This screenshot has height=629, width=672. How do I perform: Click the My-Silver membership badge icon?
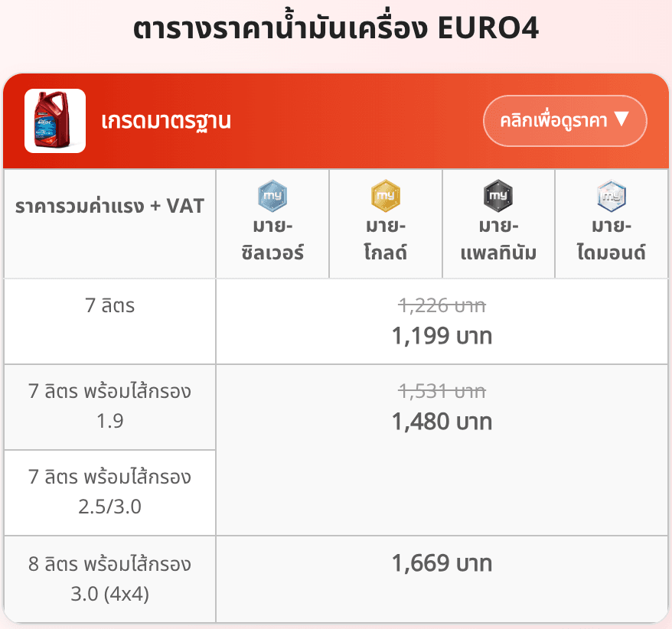tap(272, 196)
